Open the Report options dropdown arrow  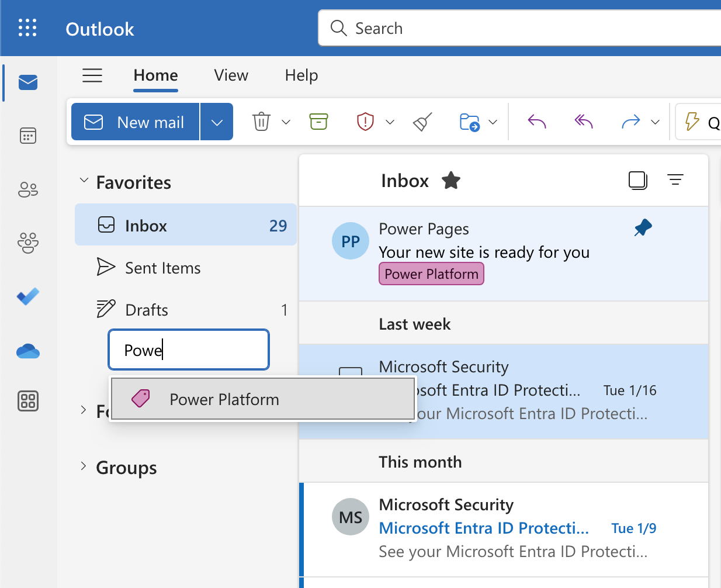click(x=390, y=122)
